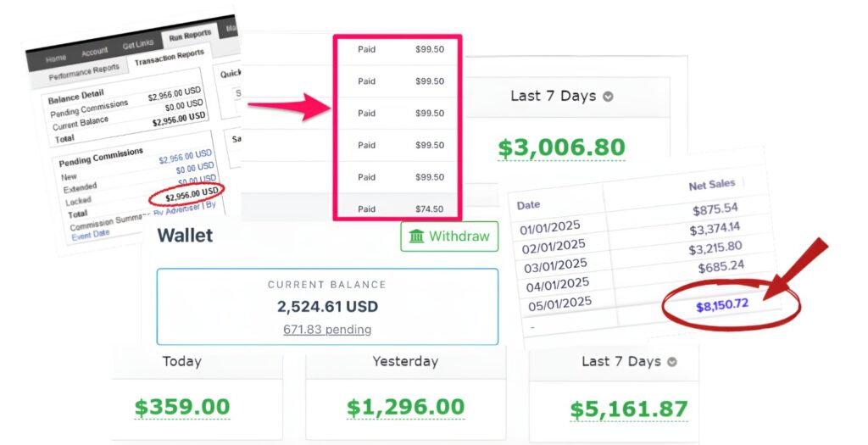Click the Yesterday $1,296.00 amount
868x445 pixels.
coord(405,408)
